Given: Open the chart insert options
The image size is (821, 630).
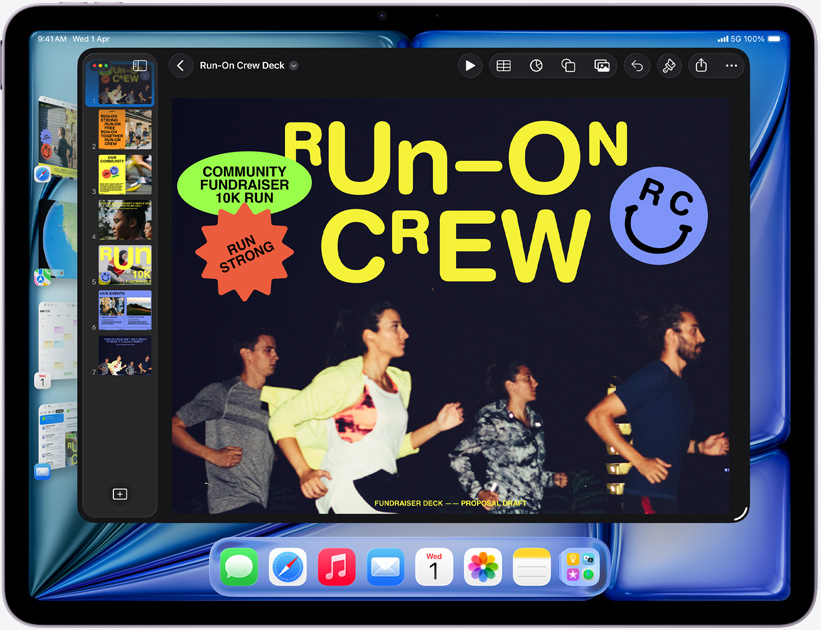Looking at the screenshot, I should point(536,65).
